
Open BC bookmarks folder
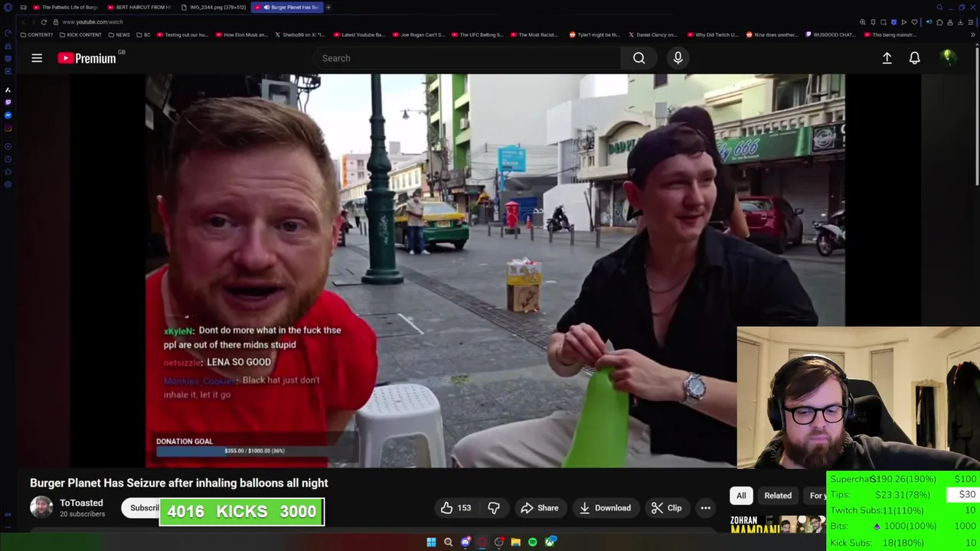click(x=143, y=34)
